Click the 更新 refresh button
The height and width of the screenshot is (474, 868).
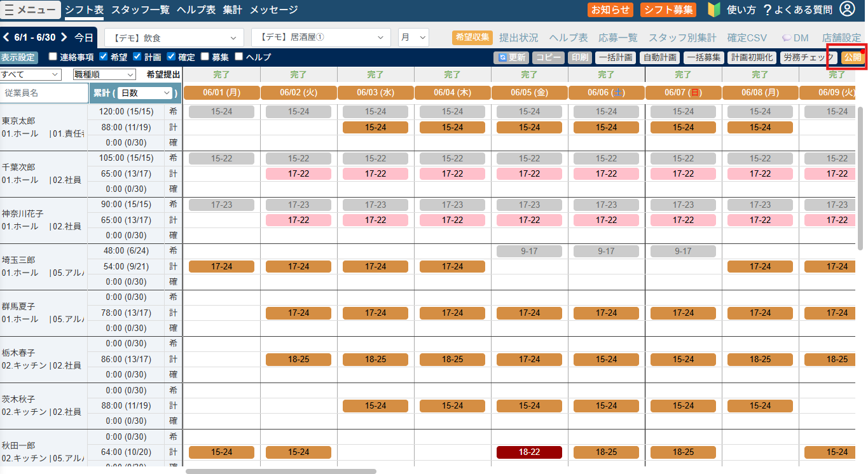click(x=511, y=57)
